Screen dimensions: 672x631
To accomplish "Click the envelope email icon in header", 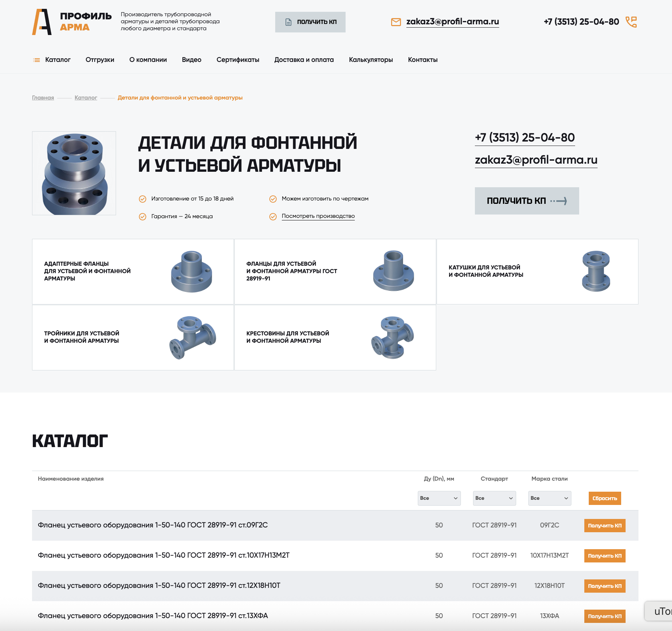I will point(396,22).
